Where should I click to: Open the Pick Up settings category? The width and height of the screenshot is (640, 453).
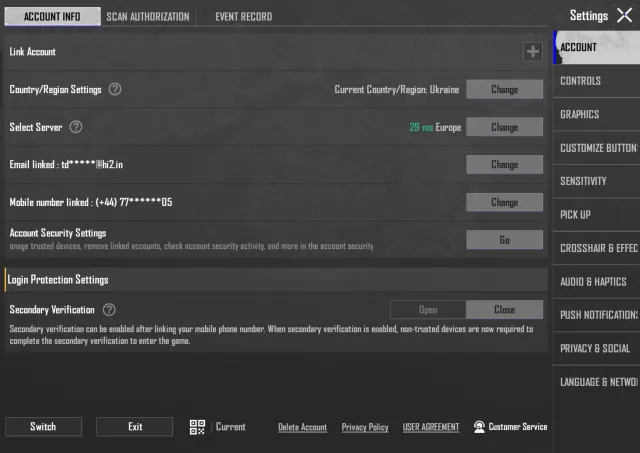[596, 215]
